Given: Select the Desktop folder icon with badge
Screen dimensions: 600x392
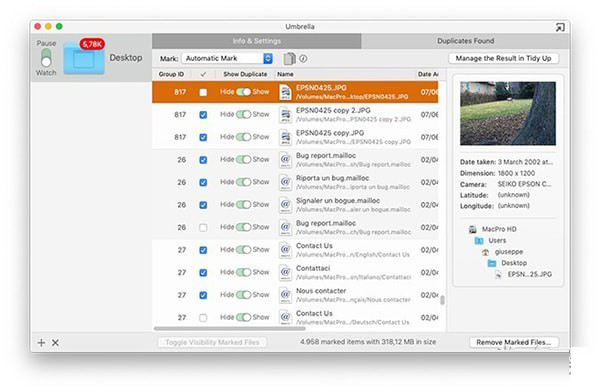Looking at the screenshot, I should (x=84, y=57).
